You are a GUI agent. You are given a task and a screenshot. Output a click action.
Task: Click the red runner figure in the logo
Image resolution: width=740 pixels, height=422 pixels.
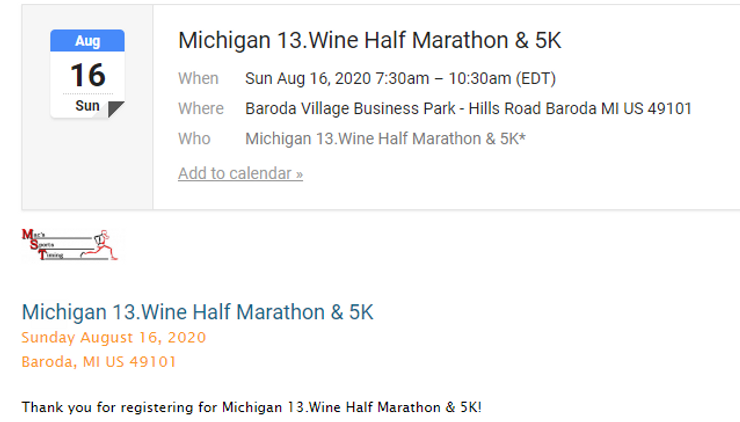coord(104,244)
